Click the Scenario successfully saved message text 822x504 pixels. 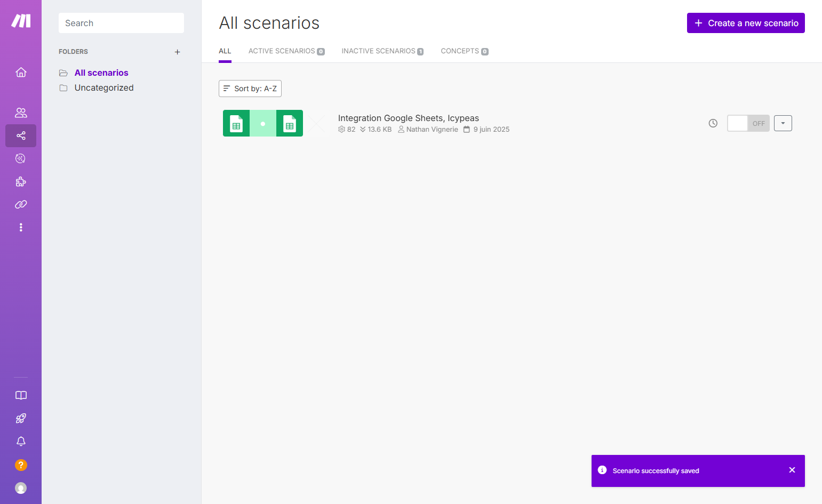[656, 470]
